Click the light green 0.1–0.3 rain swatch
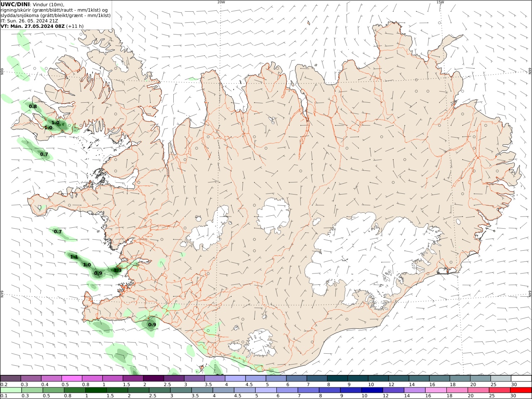The image size is (532, 399). 10,390
